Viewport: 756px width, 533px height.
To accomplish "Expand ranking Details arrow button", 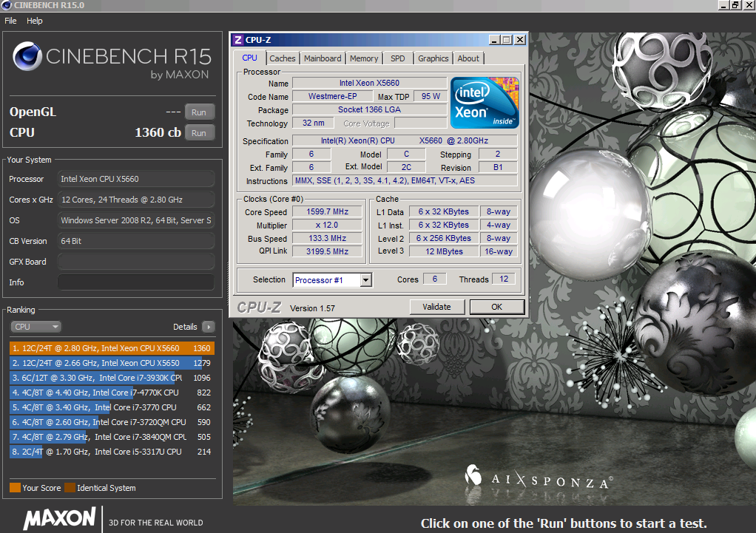I will (x=209, y=327).
